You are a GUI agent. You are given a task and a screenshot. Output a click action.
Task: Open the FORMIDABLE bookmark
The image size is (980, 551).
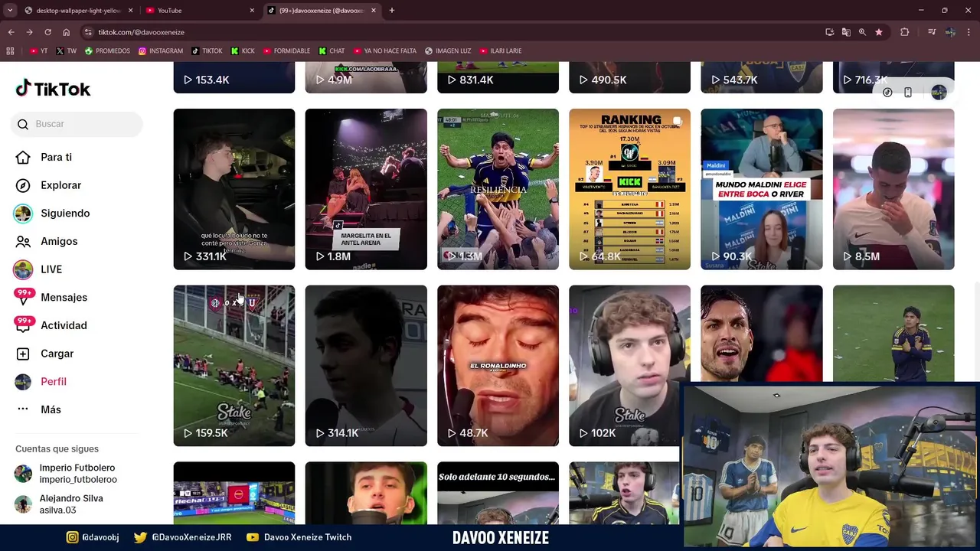coord(286,51)
